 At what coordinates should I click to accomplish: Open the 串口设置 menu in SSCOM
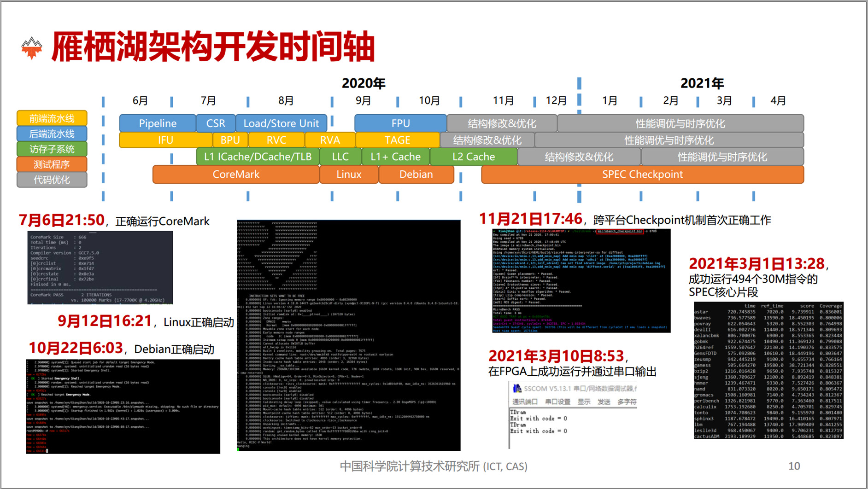pyautogui.click(x=557, y=402)
